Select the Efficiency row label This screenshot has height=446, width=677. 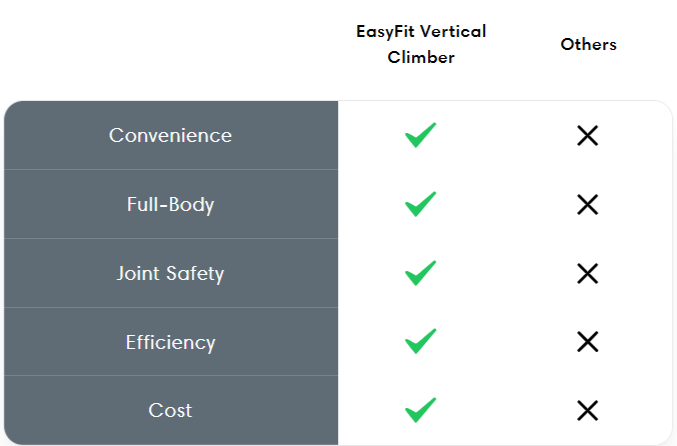tap(171, 342)
